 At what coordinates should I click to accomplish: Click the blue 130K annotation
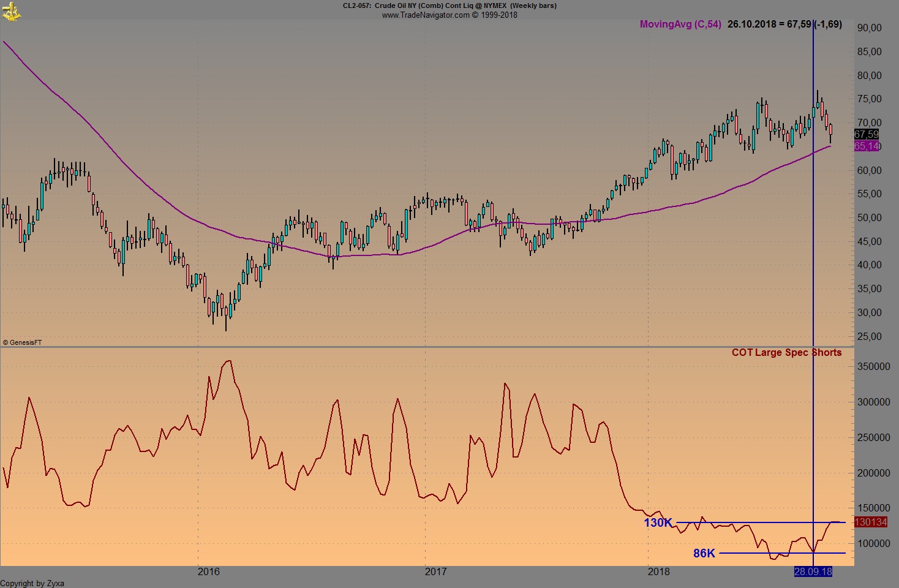click(x=658, y=522)
